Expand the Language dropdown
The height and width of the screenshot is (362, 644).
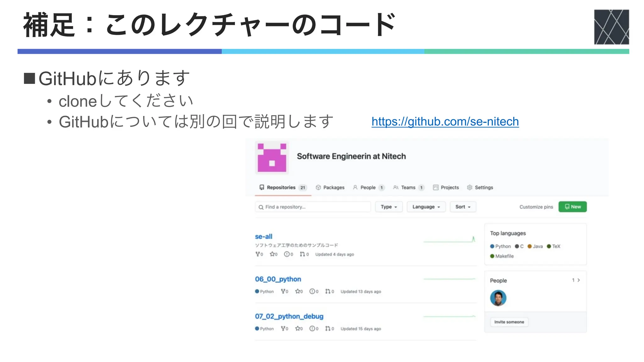click(426, 207)
